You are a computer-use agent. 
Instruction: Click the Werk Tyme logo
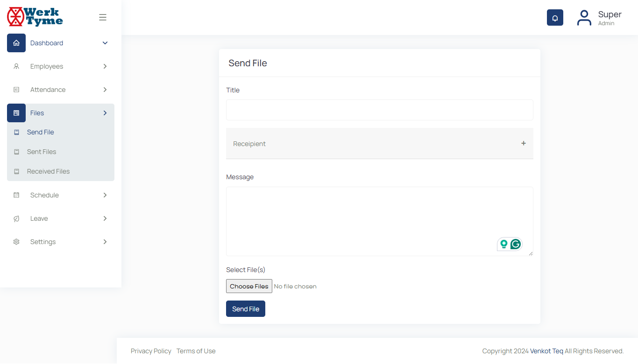click(x=35, y=17)
